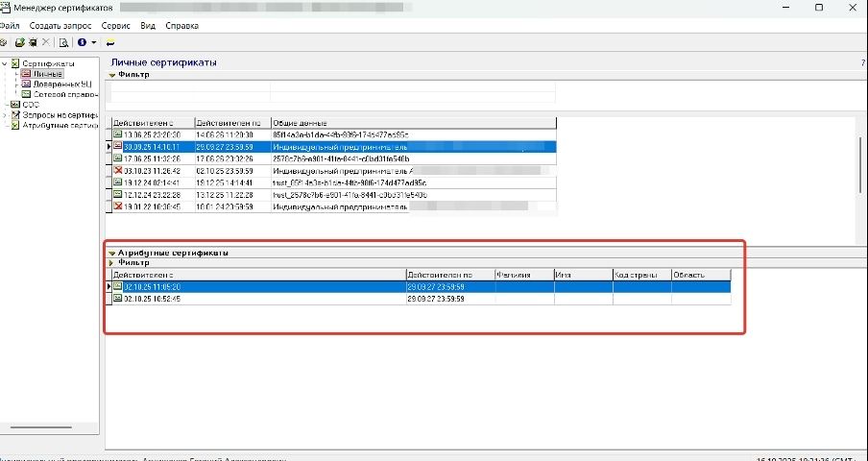Image resolution: width=868 pixels, height=461 pixels.
Task: Click attribute certificate icon dated 02.10.25 10:52:45
Action: tap(118, 299)
